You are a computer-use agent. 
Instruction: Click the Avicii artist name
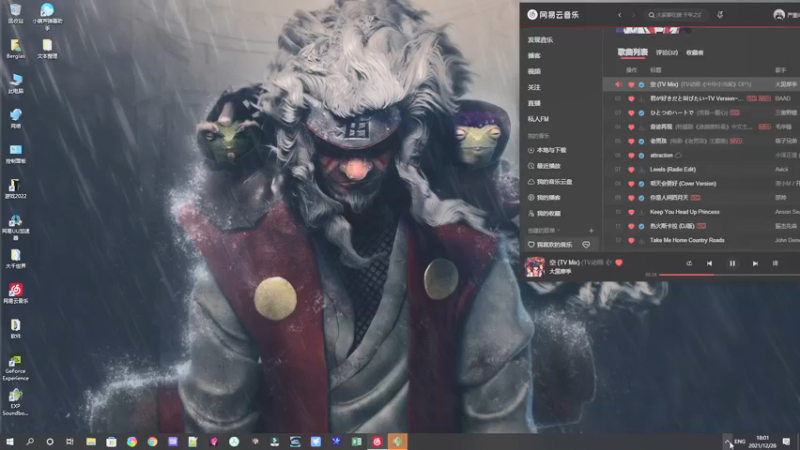[781, 169]
